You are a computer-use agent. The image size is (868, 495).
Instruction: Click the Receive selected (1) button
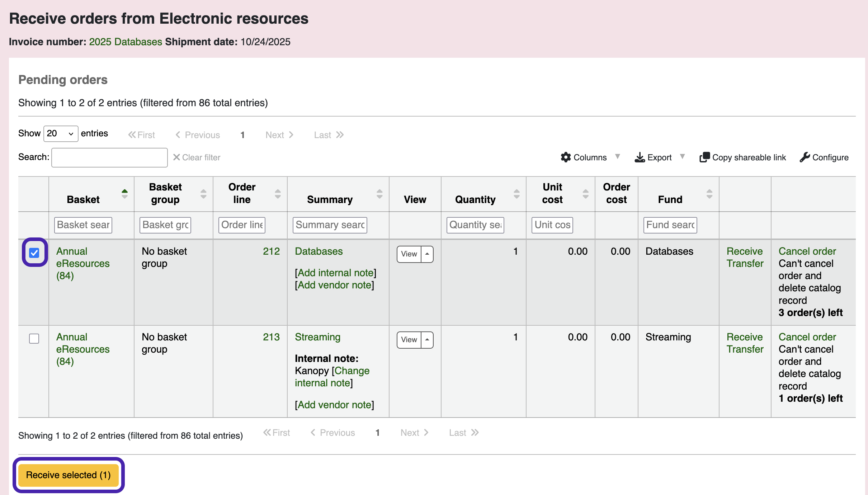point(68,475)
